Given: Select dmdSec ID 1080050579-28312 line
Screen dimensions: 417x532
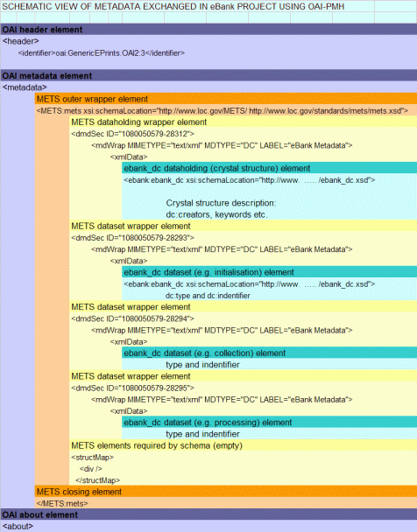Looking at the screenshot, I should [x=133, y=134].
